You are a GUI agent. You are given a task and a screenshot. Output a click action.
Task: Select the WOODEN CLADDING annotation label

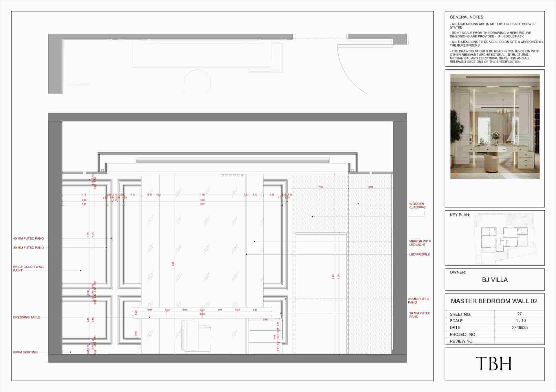tap(417, 205)
